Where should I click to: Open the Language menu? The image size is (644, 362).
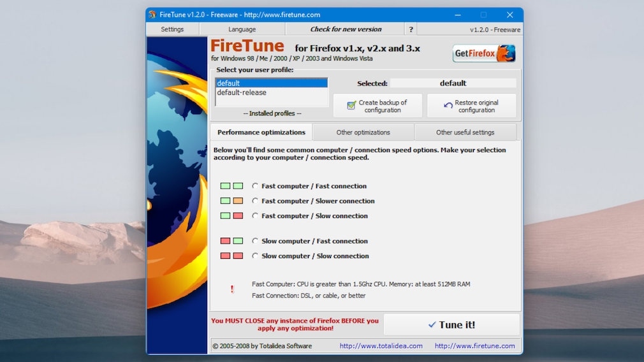pos(242,29)
